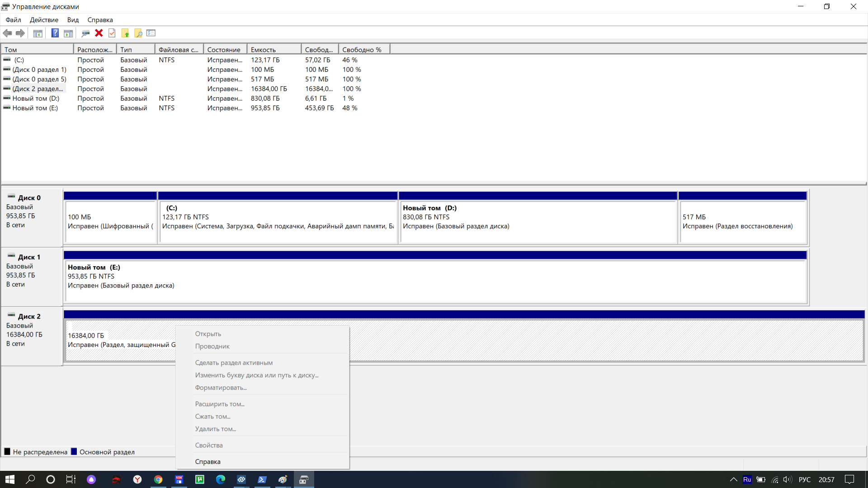Click the blue Help question-mark icon
868x488 pixels.
click(55, 33)
